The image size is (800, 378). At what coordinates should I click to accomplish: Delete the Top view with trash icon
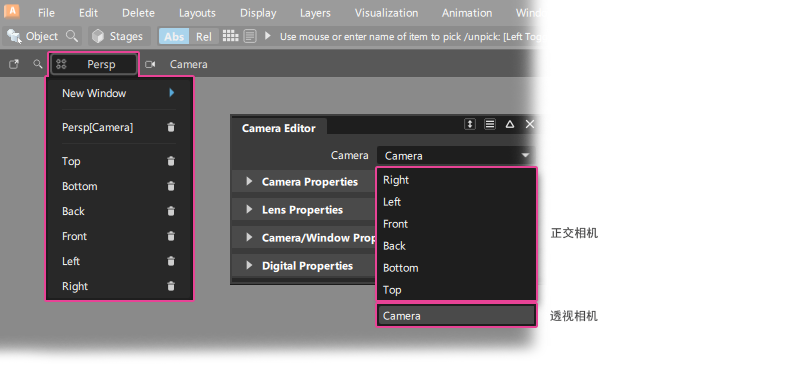coord(171,161)
